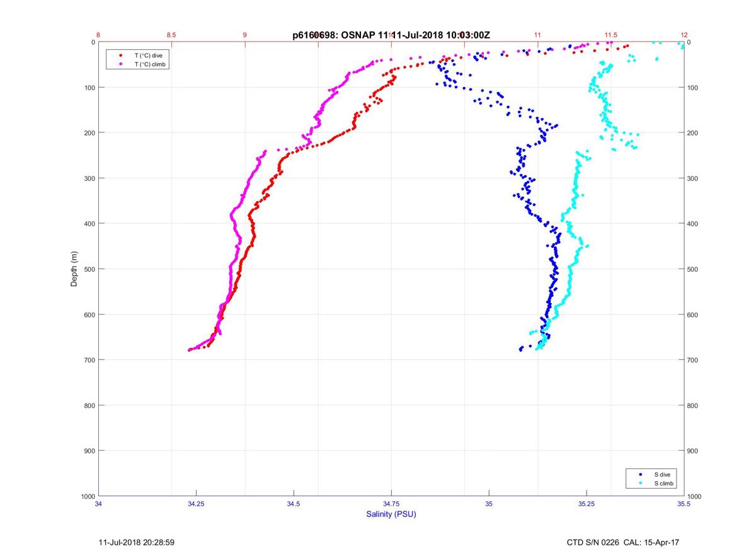Click the 'Salinity (PSU)' axis label

391,514
